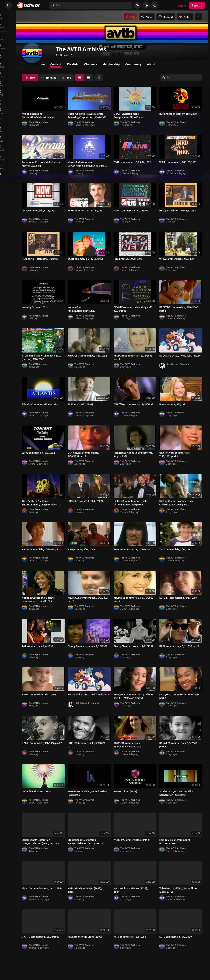Follow The AVTB Archives channel

185,17
